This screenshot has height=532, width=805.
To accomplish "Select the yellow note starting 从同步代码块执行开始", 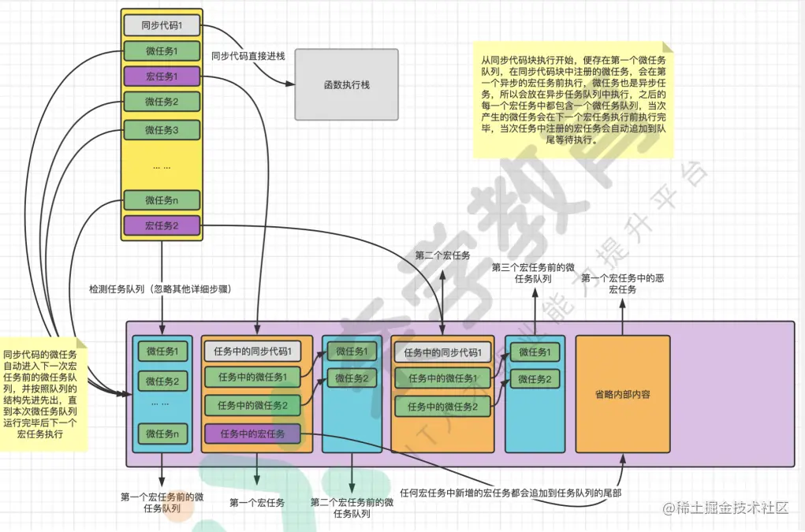I will (x=573, y=99).
